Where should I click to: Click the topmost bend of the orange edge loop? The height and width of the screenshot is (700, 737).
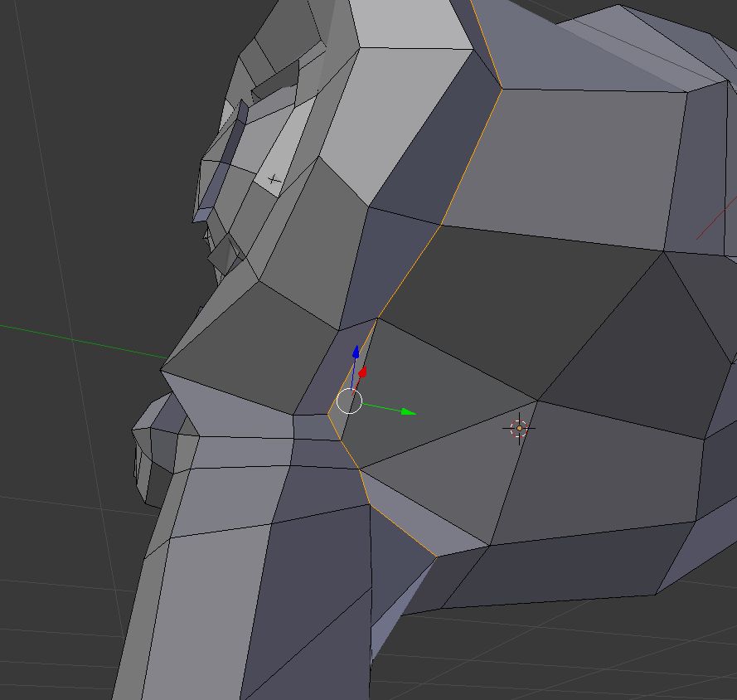click(x=502, y=87)
